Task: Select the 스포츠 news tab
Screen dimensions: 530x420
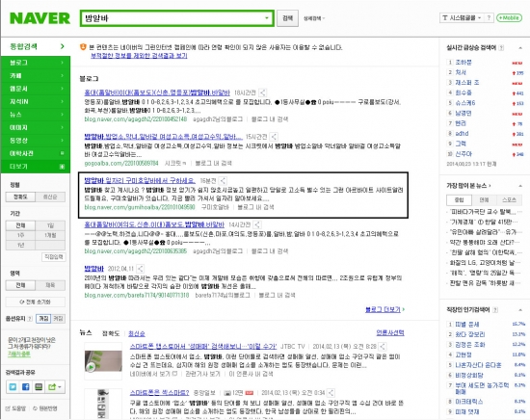Action: point(509,199)
